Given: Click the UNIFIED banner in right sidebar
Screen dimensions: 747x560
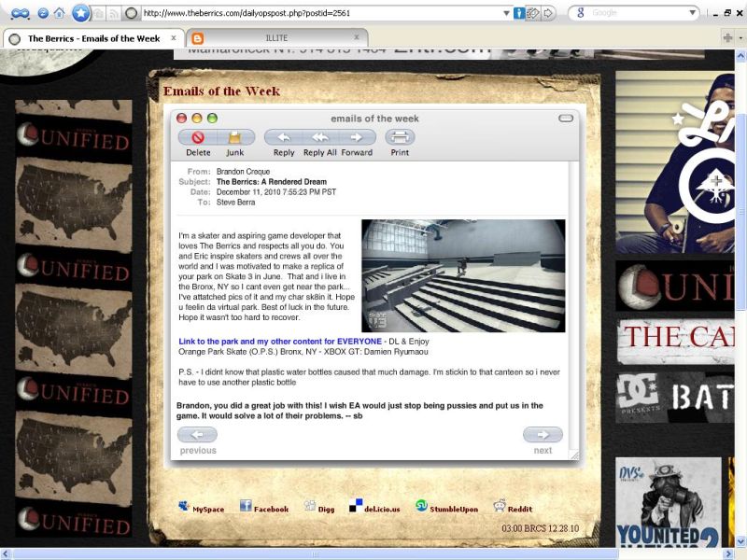Looking at the screenshot, I should 674,286.
